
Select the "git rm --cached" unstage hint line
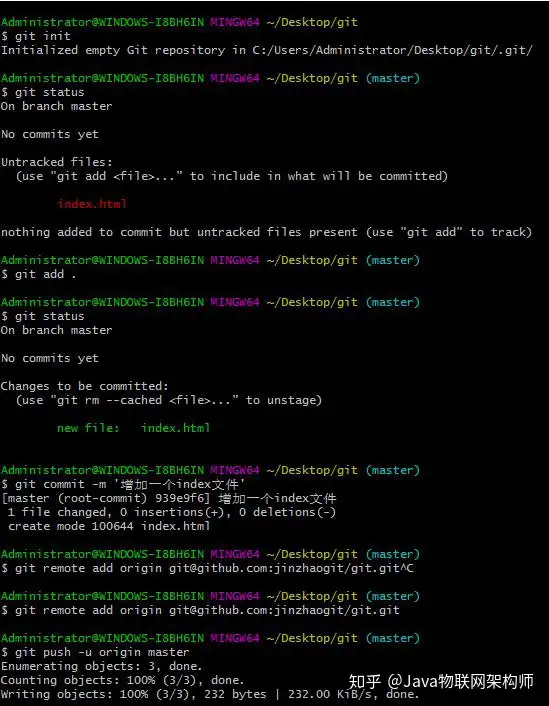click(169, 400)
